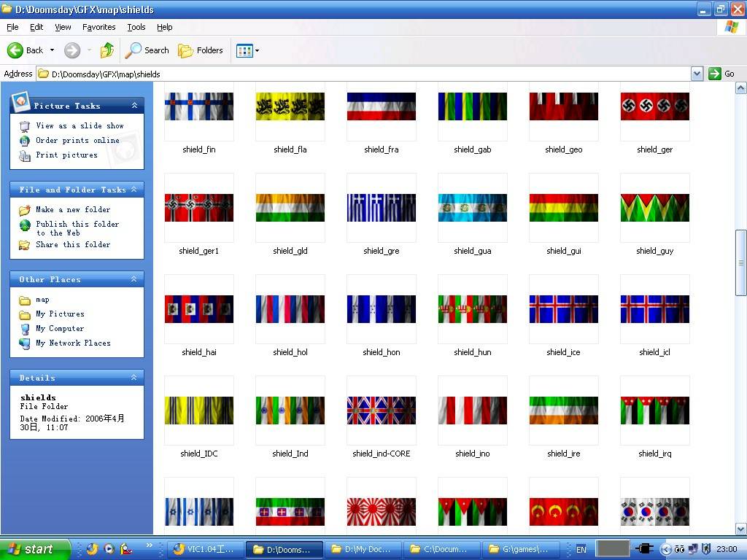
Task: Select the shield_ind-CORE flag thumbnail
Action: 382,411
